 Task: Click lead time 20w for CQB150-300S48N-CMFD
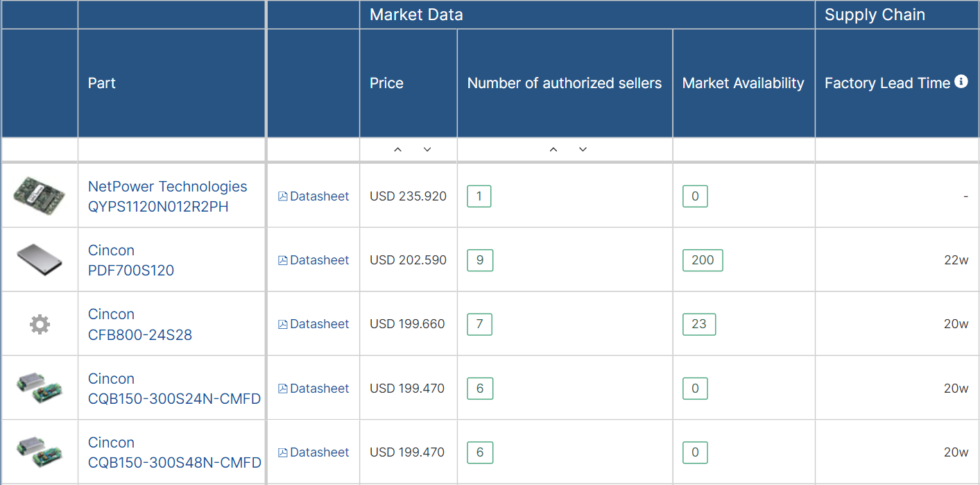point(956,452)
